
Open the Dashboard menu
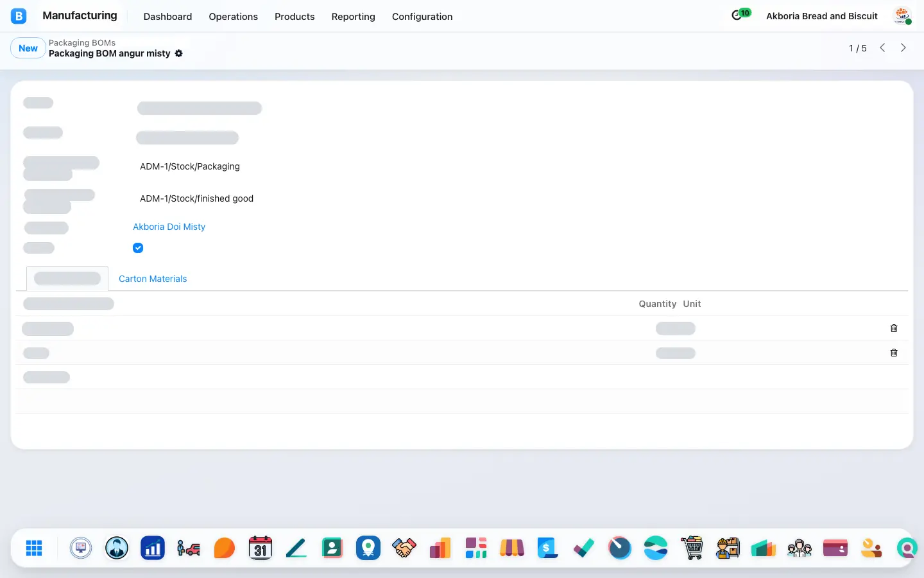coord(167,17)
